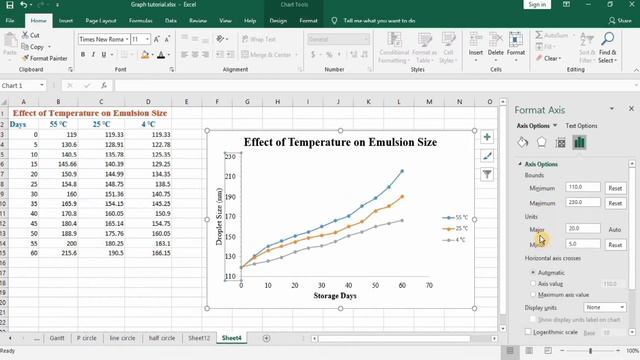Click the Format cells icon
Viewport: 640px width, 360px height.
[516, 40]
